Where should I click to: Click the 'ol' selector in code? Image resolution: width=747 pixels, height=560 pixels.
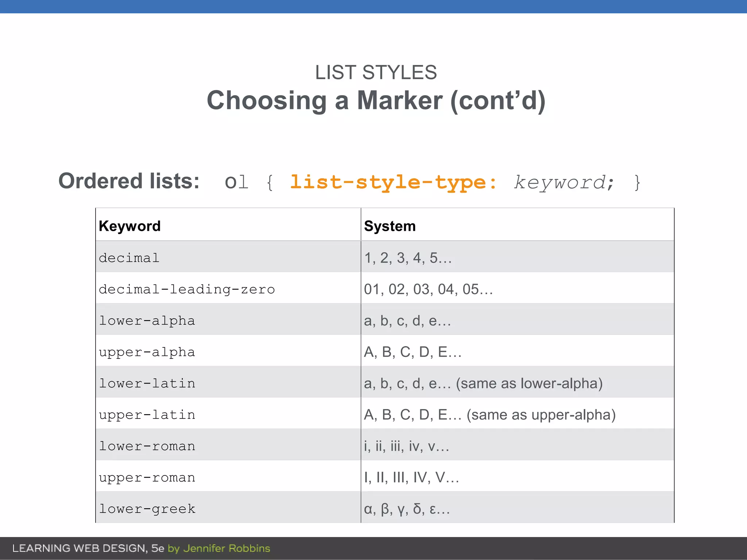coord(236,182)
